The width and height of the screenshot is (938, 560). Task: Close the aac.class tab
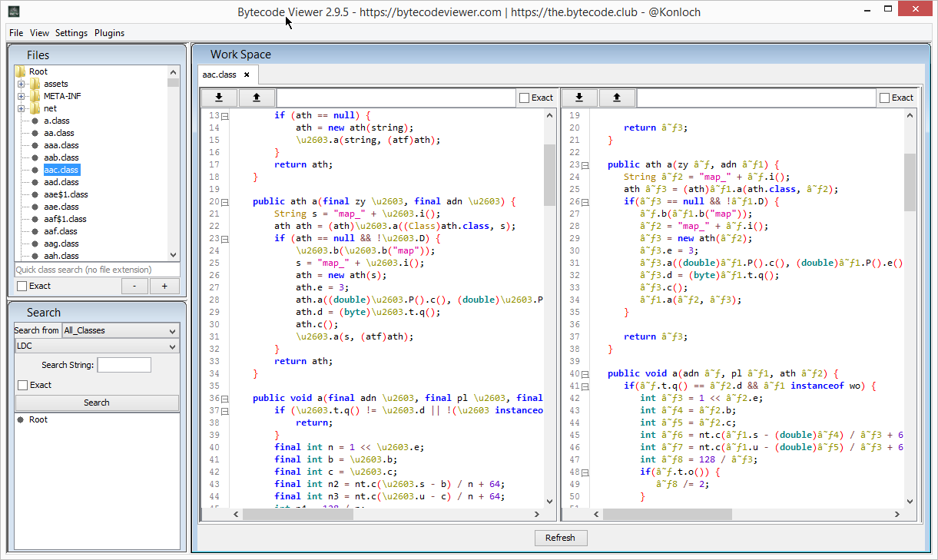(x=247, y=75)
